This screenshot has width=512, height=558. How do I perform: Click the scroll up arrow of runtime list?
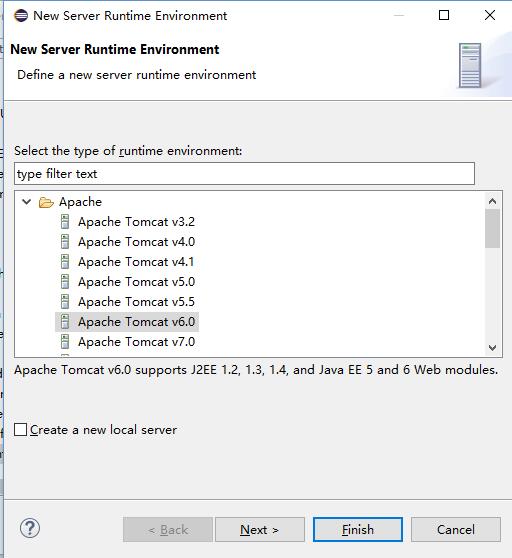point(492,201)
